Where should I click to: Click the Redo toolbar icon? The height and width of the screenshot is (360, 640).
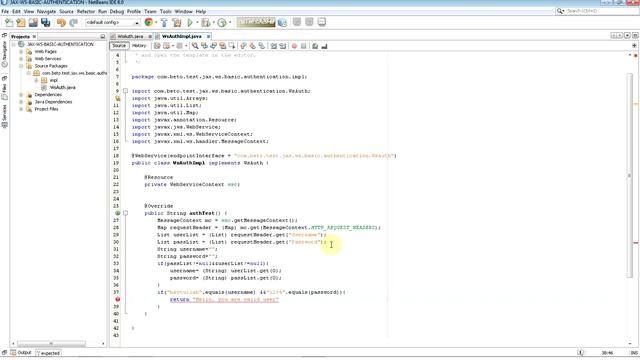73,22
